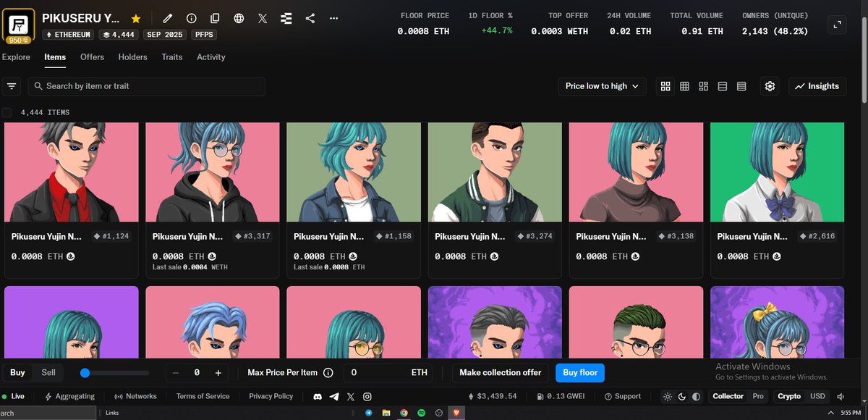The height and width of the screenshot is (420, 868).
Task: Open the Traits tab
Action: pyautogui.click(x=172, y=57)
